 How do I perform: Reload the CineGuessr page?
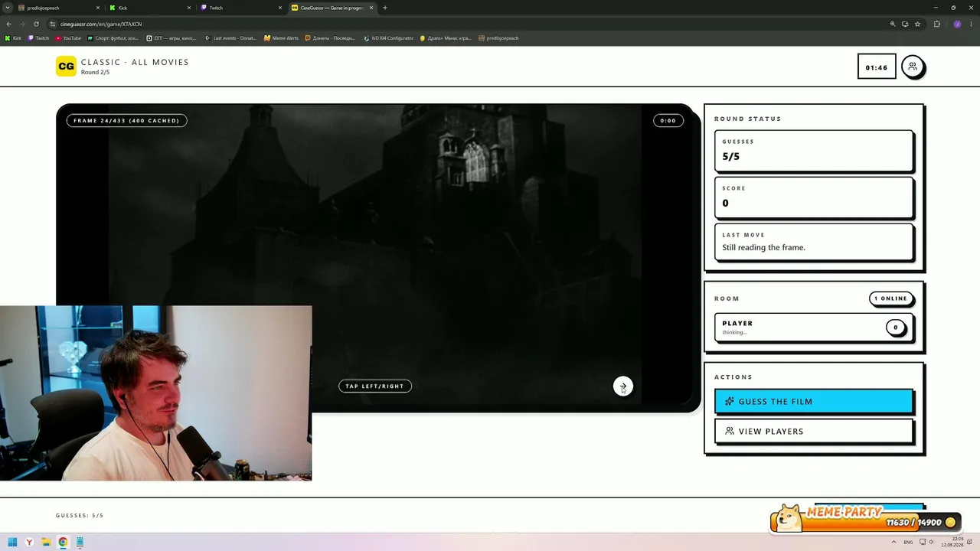36,24
